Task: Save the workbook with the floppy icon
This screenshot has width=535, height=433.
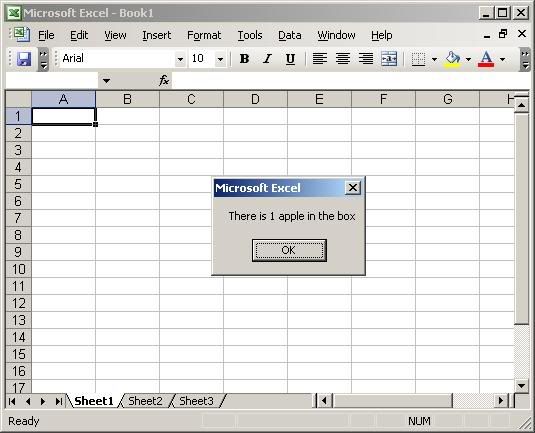Action: point(24,59)
